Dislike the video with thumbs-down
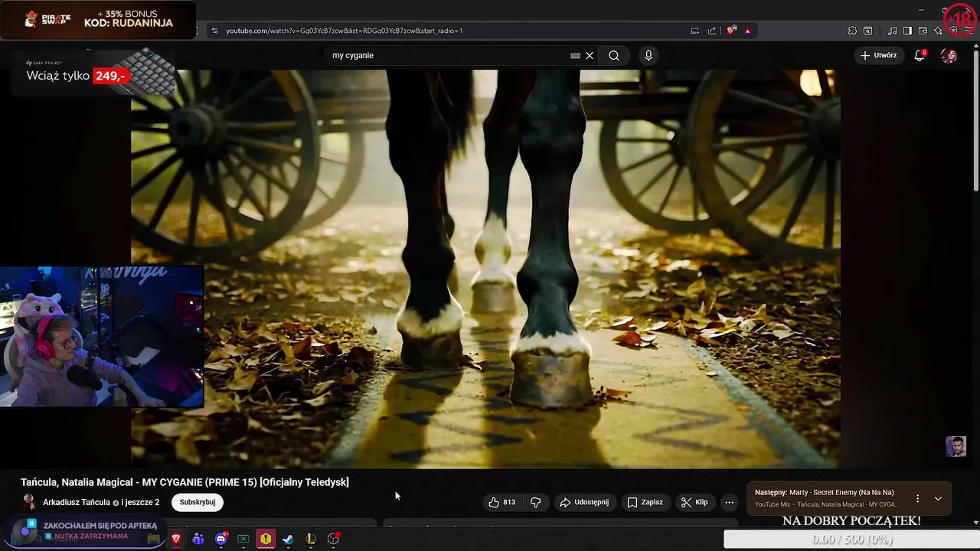Screen dimensions: 980x551 536,502
